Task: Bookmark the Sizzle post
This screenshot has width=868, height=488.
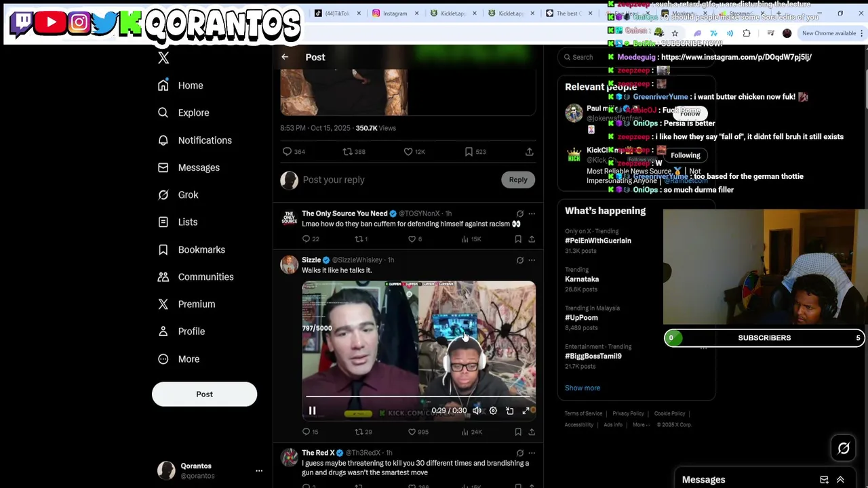Action: (518, 432)
